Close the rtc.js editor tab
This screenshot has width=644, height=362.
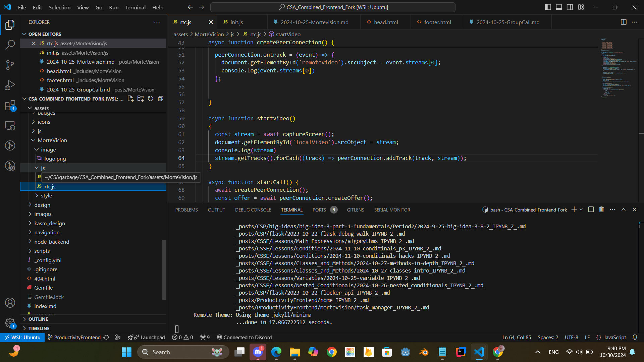tap(211, 22)
